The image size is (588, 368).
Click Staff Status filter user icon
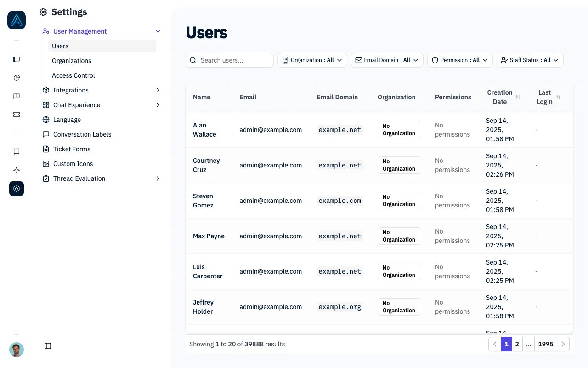click(x=504, y=60)
